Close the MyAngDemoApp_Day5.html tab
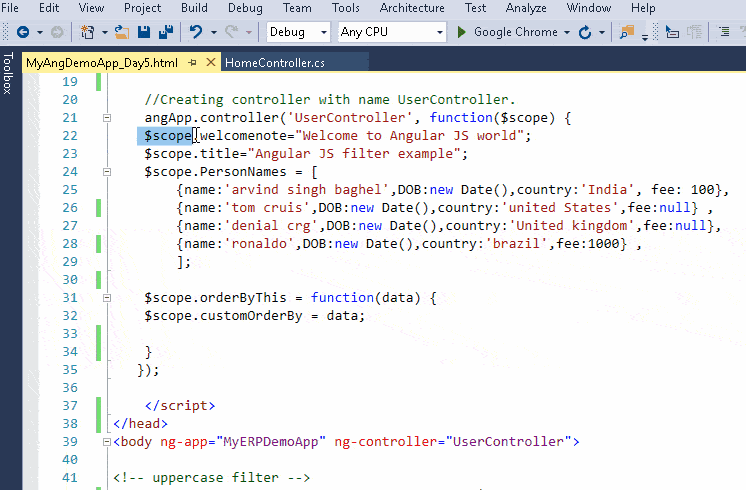This screenshot has width=746, height=490. [211, 62]
